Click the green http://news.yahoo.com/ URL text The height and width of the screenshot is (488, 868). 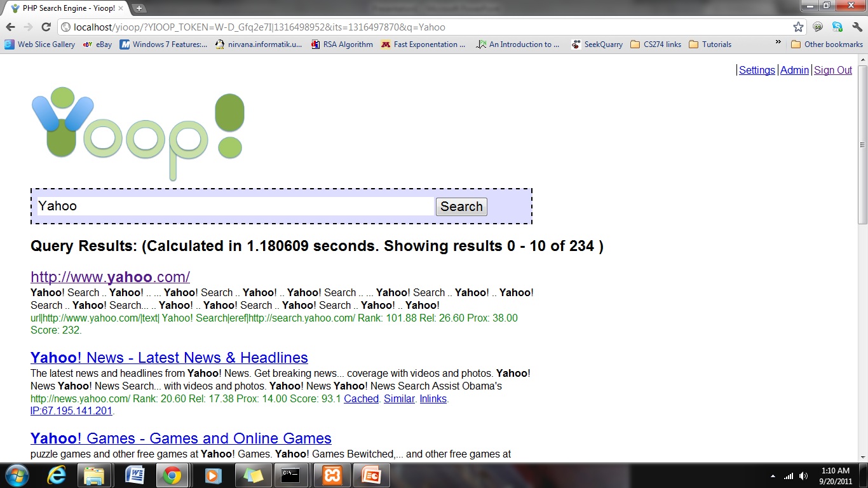[x=80, y=399]
